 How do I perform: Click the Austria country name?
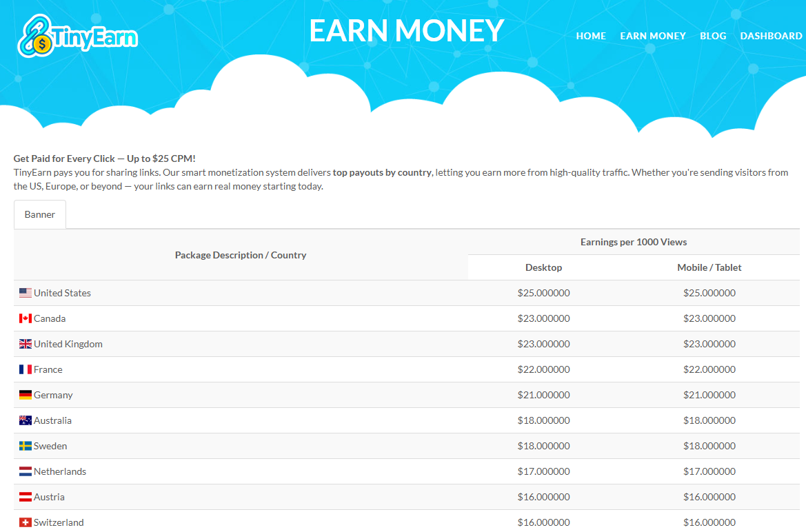(x=50, y=497)
